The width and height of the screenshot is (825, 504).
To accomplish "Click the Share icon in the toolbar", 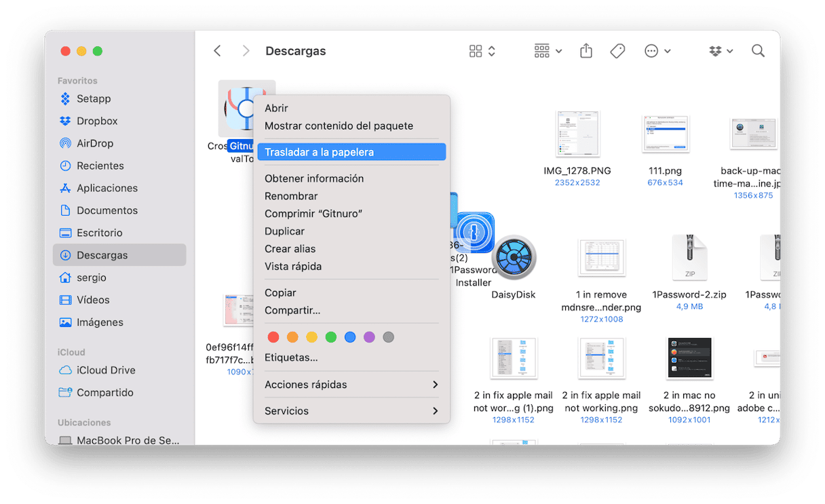I will click(586, 51).
